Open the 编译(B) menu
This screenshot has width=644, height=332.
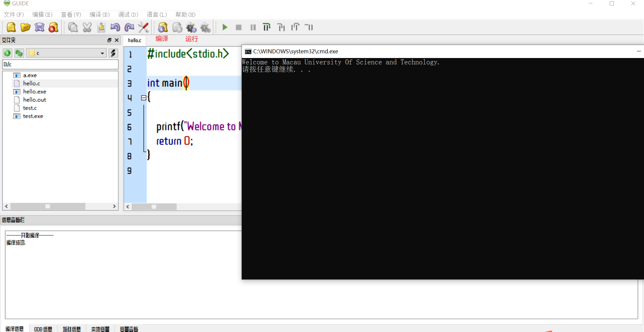[x=100, y=15]
